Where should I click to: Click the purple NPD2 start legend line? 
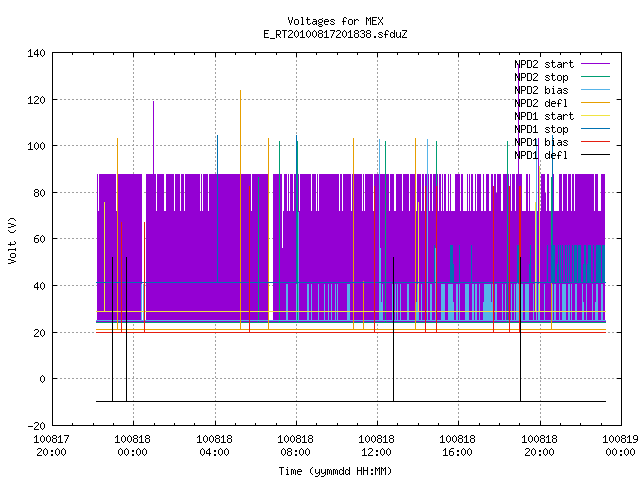coord(596,64)
